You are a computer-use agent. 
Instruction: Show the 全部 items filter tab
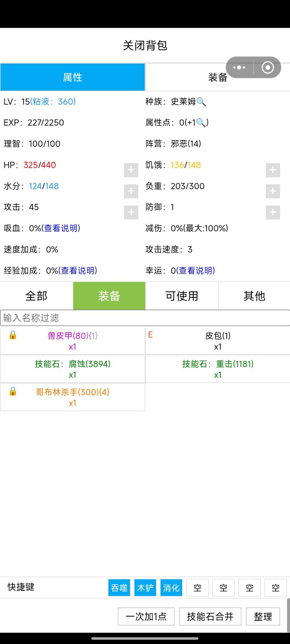tap(36, 296)
